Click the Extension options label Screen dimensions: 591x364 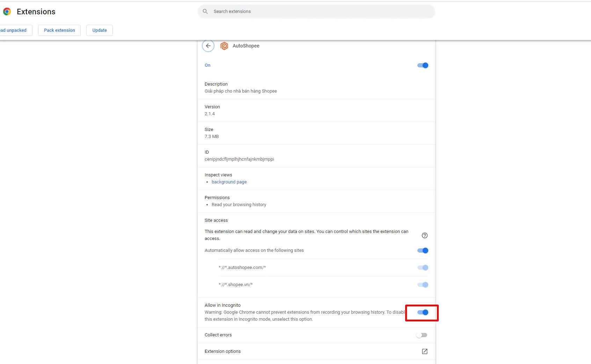pos(222,351)
